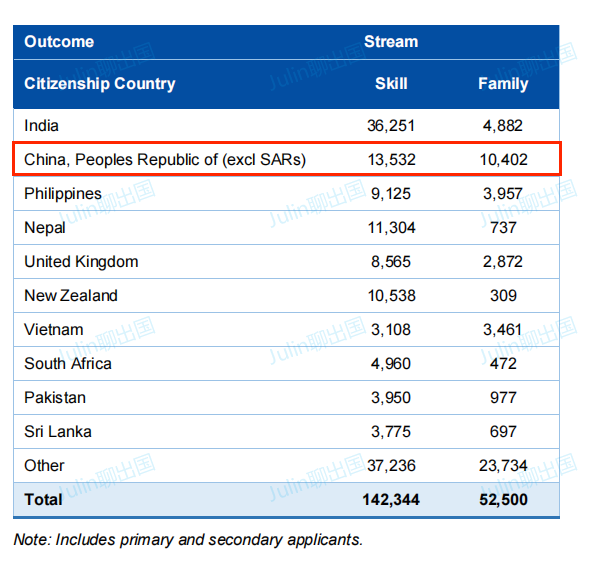
Task: Select South Africa Skill value 4,960
Action: [x=391, y=364]
